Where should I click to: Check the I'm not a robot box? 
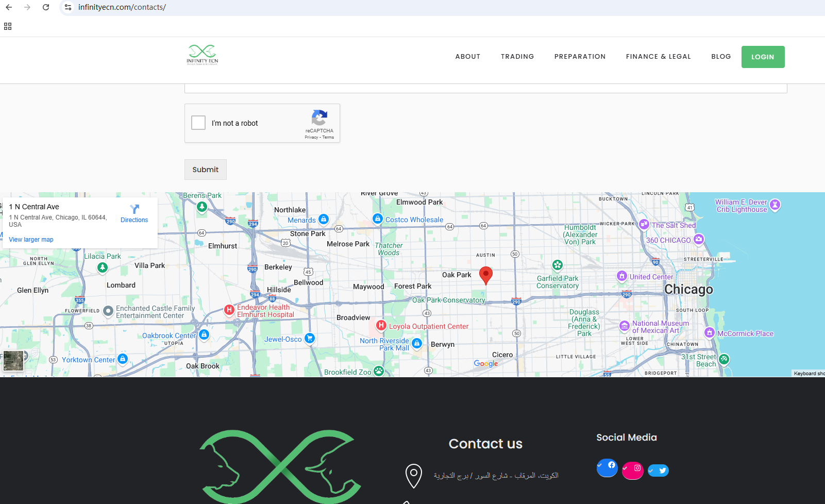pos(198,123)
